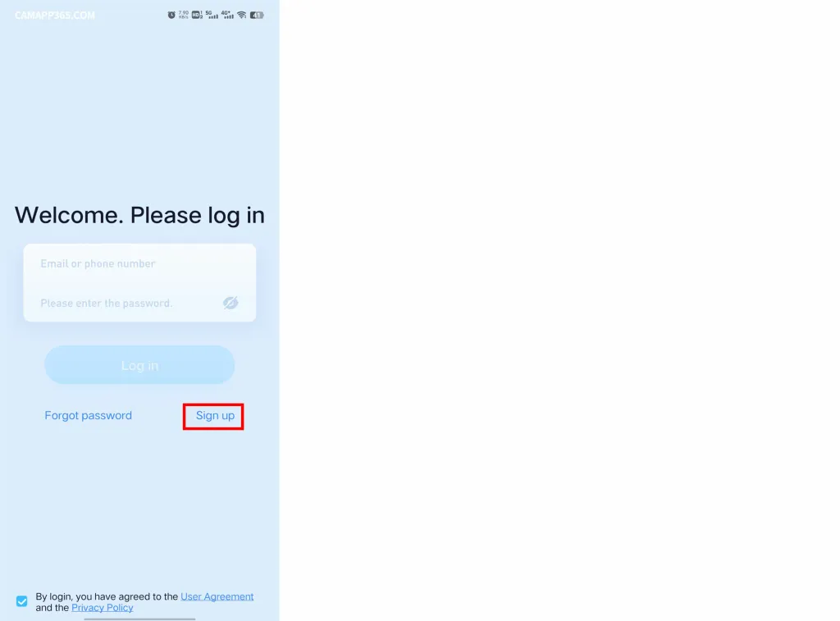Tap the battery level 41 icon
This screenshot has height=621, width=840.
pyautogui.click(x=257, y=15)
